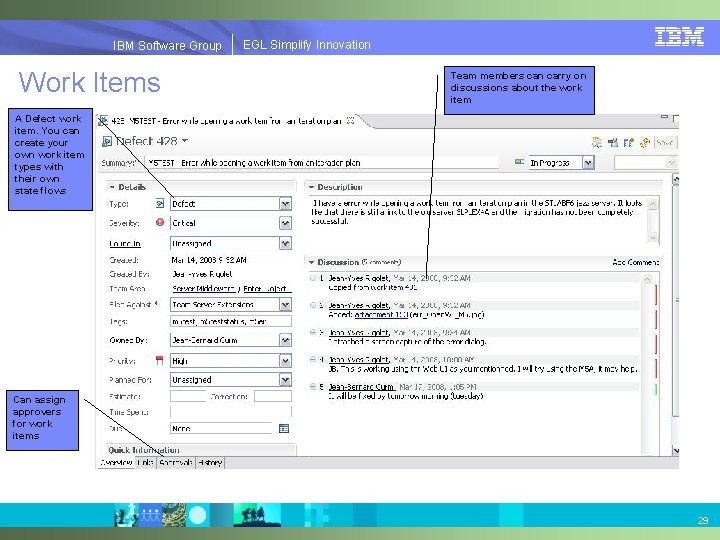Open the Owned By dropdown
The width and height of the screenshot is (720, 540).
click(285, 340)
